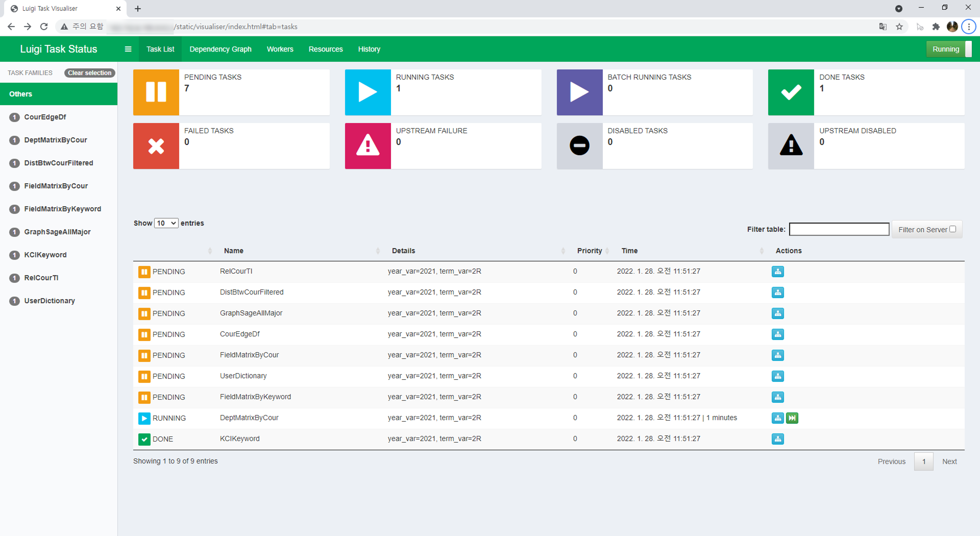
Task: Sort the table by Name column
Action: click(x=233, y=251)
